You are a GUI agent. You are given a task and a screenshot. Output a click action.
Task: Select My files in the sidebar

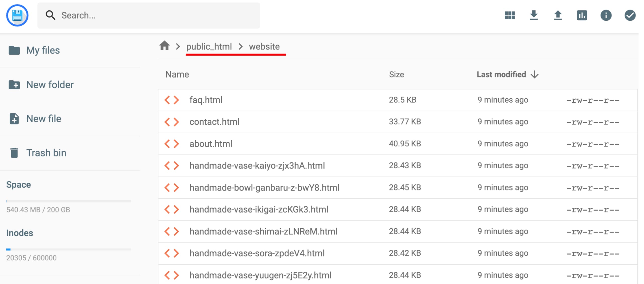pyautogui.click(x=43, y=50)
